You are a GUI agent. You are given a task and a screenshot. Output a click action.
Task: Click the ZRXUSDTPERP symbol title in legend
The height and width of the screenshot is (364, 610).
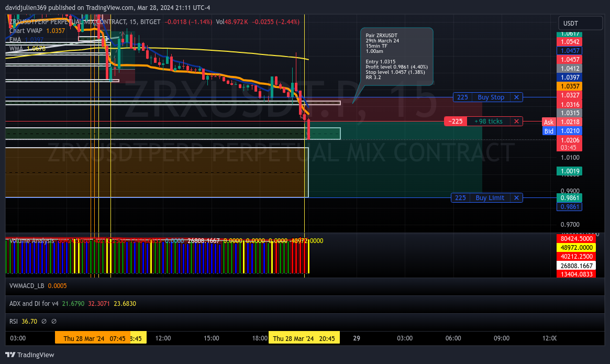[85, 22]
